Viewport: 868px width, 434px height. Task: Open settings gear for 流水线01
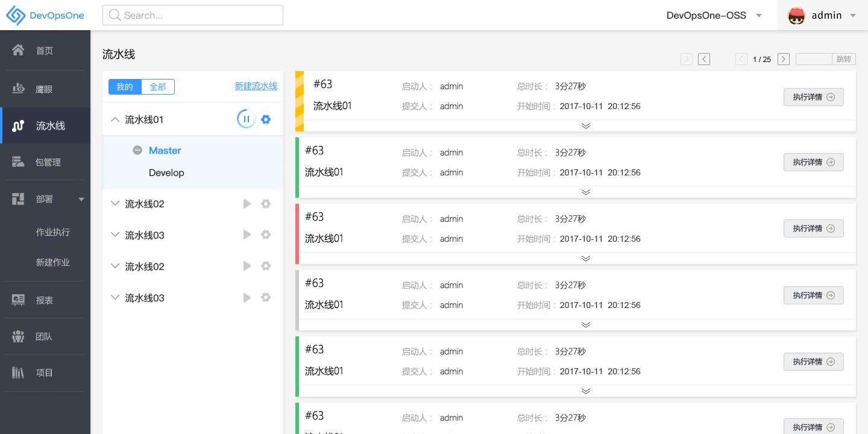pyautogui.click(x=266, y=119)
